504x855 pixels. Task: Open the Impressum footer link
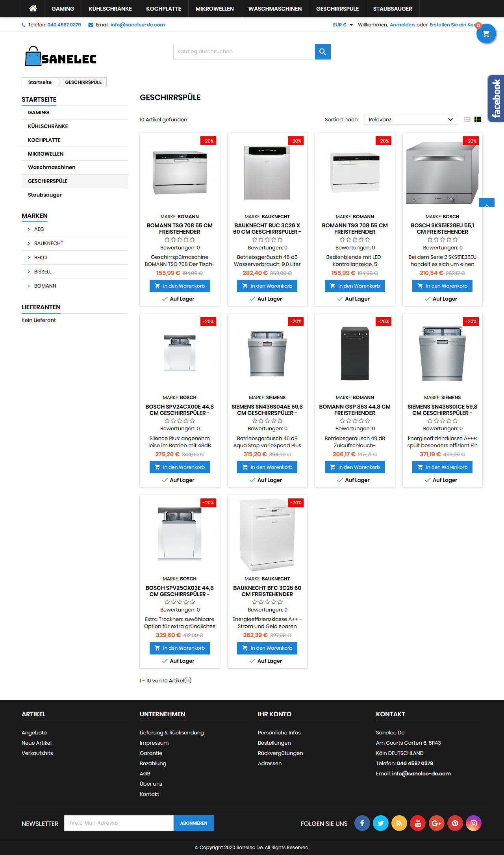tap(154, 743)
